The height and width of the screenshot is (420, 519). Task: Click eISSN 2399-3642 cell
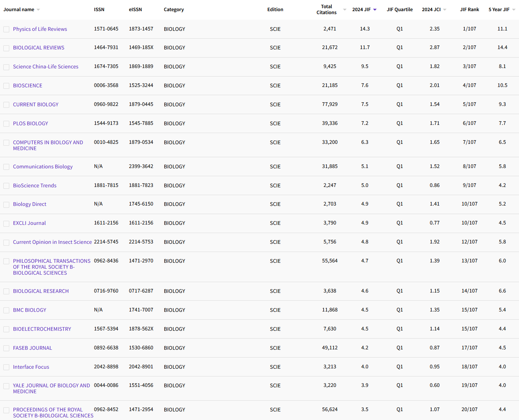point(141,167)
